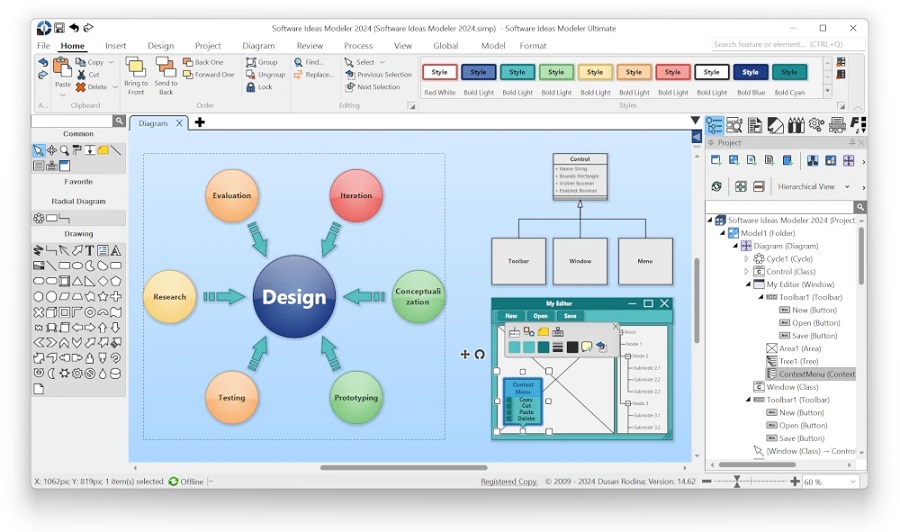The height and width of the screenshot is (532, 900).
Task: Click the Lock padlock icon
Action: (x=251, y=87)
